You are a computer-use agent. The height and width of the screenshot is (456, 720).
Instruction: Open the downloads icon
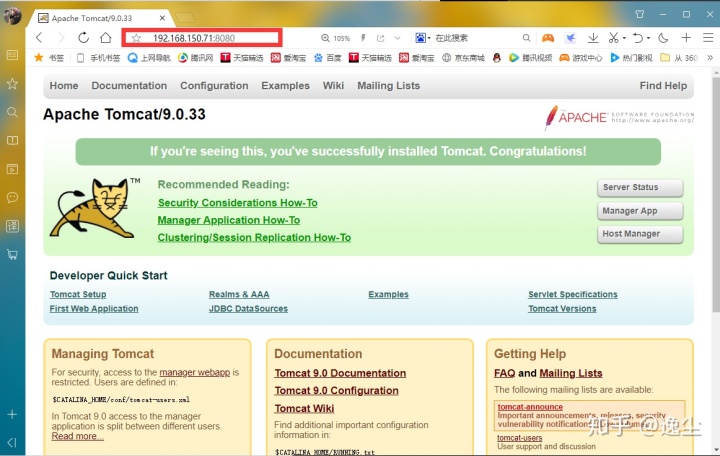tap(593, 38)
